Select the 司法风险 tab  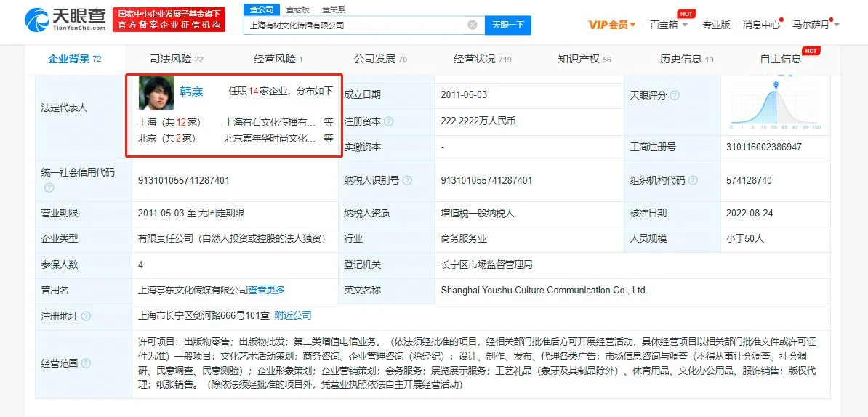point(177,59)
